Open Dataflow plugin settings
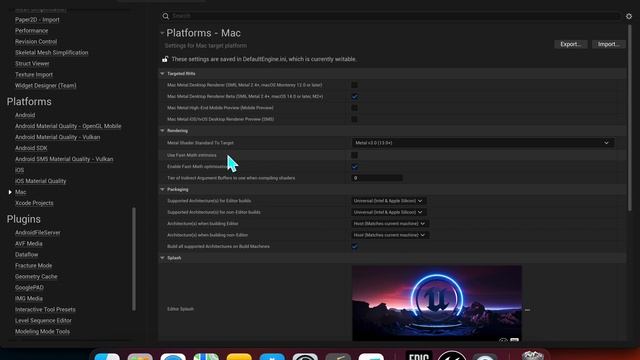640x360 pixels. tap(27, 255)
